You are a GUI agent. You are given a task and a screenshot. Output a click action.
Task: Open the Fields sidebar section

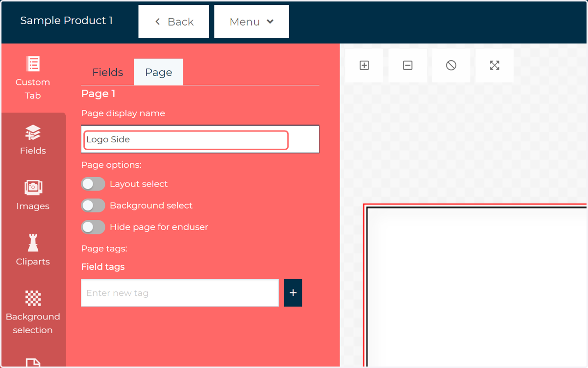pos(33,140)
